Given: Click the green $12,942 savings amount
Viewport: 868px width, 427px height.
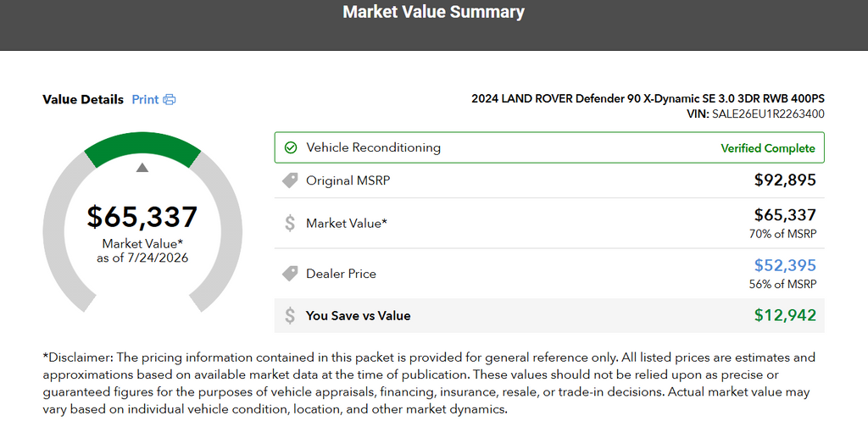Looking at the screenshot, I should 785,315.
